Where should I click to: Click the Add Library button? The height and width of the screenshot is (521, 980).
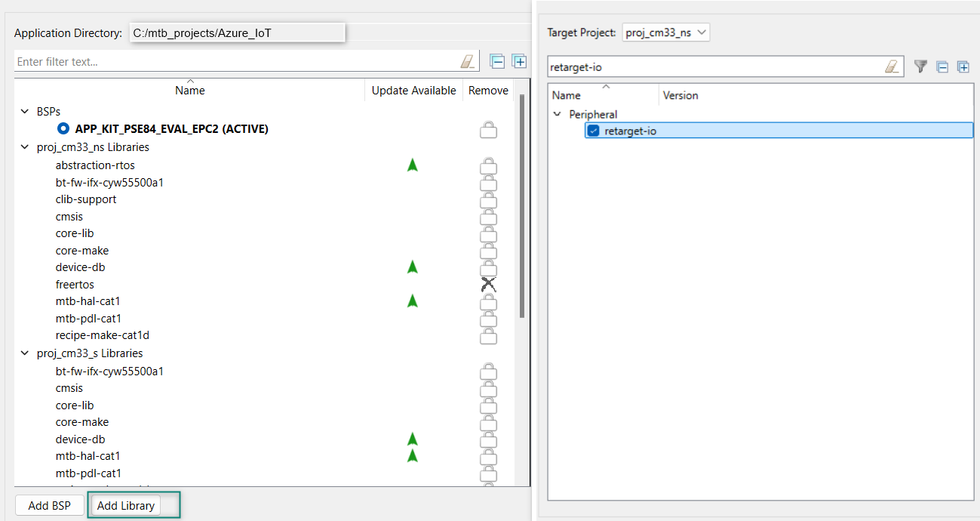tap(126, 505)
